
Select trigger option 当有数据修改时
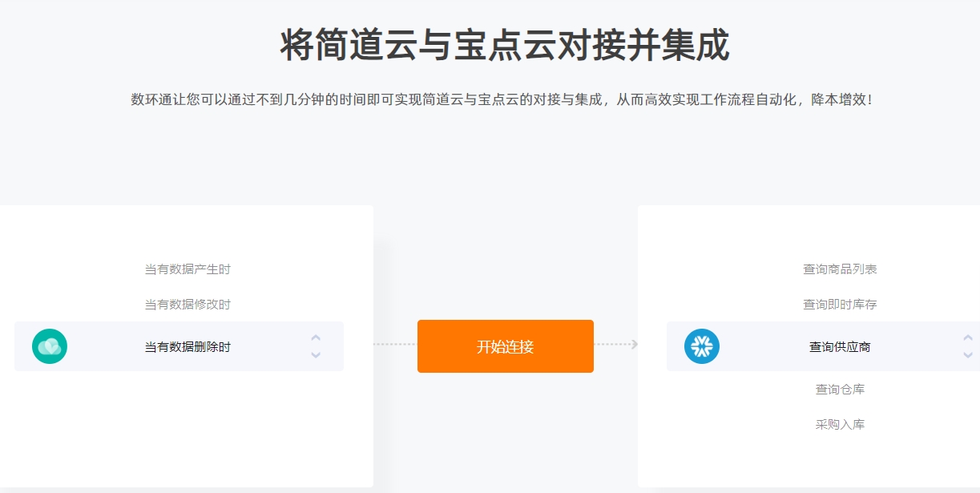188,305
